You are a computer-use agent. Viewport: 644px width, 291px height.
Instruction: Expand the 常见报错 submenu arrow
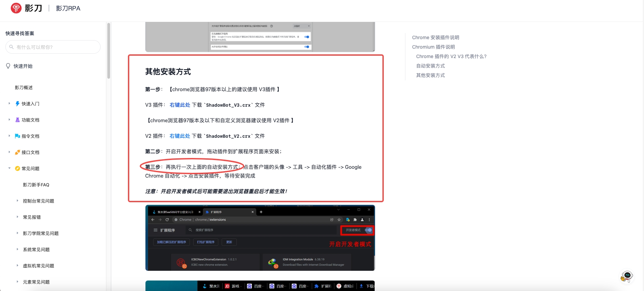[18, 217]
